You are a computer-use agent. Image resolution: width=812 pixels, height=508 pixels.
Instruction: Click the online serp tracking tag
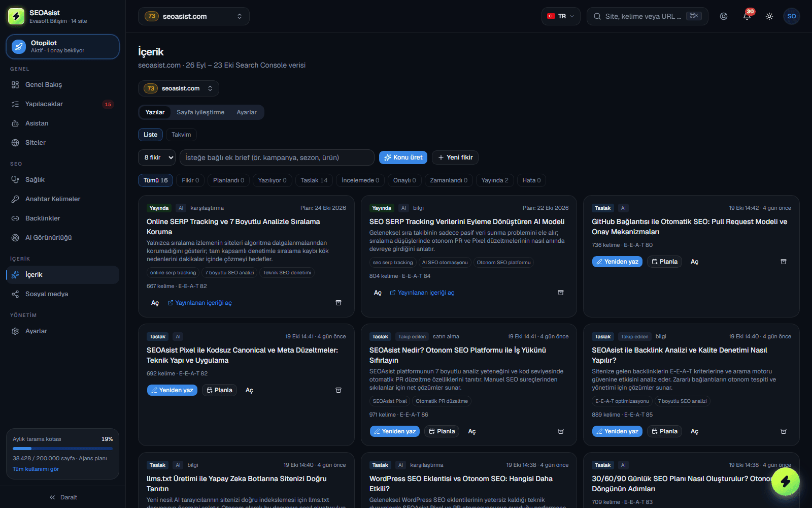point(173,273)
